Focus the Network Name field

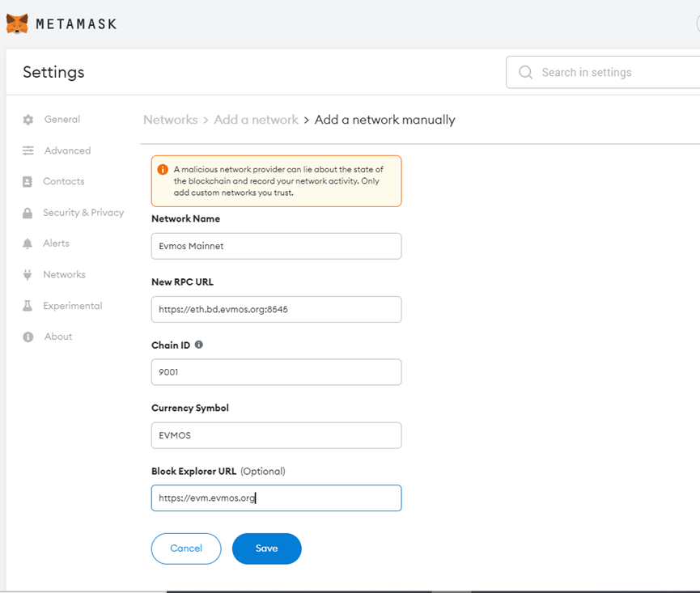point(276,246)
